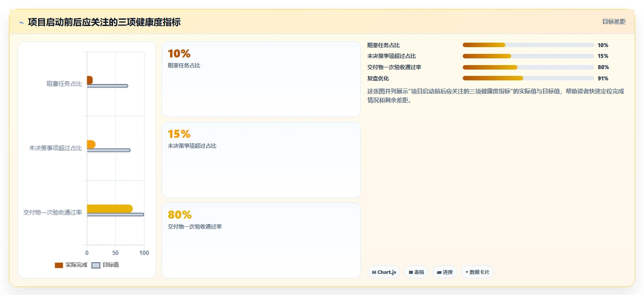The width and height of the screenshot is (644, 295).
Task: Click the large 80% figure in the card
Action: pos(179,215)
